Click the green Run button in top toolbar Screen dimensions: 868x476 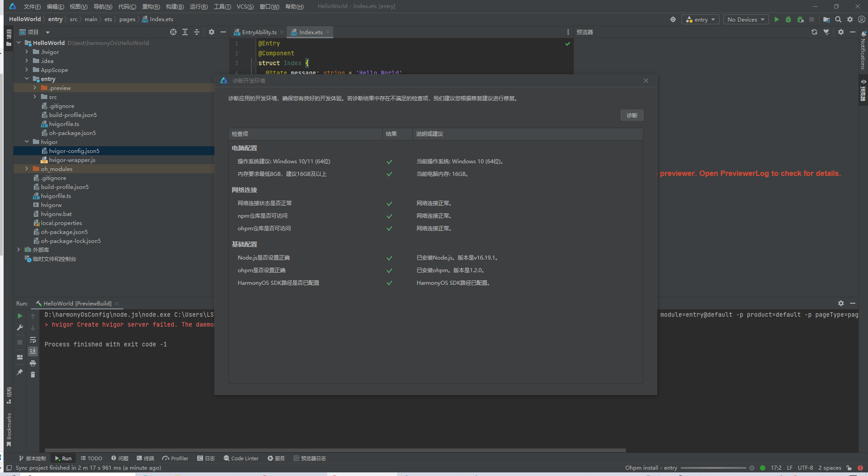(777, 19)
